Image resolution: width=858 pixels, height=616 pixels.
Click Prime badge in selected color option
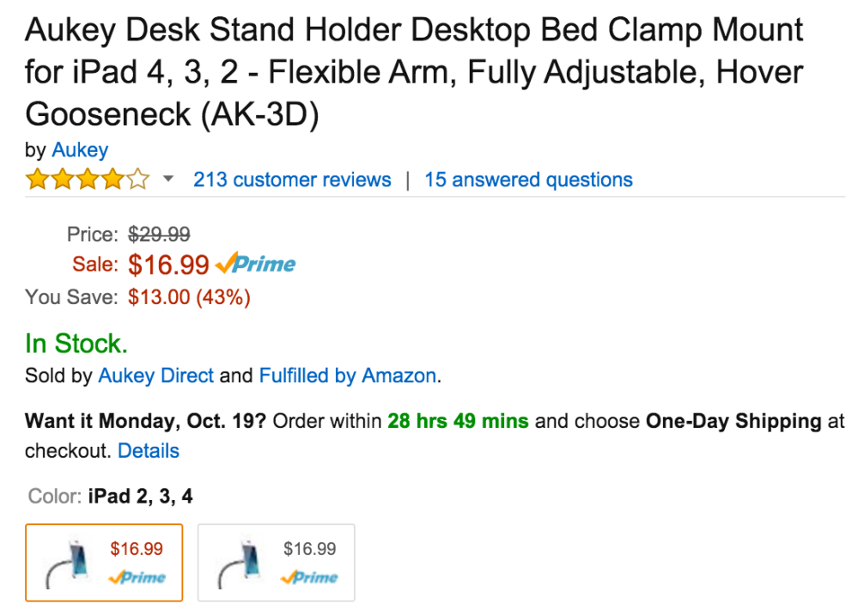(137, 578)
